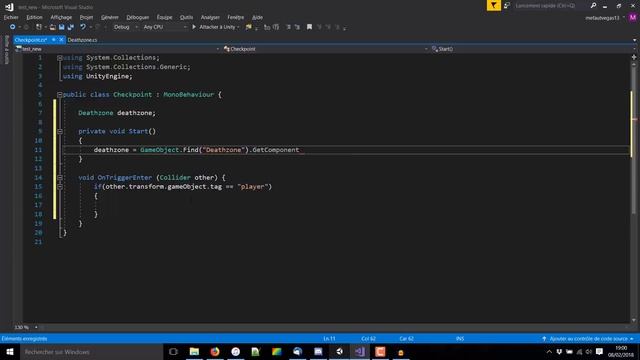Click the increase indent toolbar icon
This screenshot has width=640, height=360.
click(x=297, y=27)
